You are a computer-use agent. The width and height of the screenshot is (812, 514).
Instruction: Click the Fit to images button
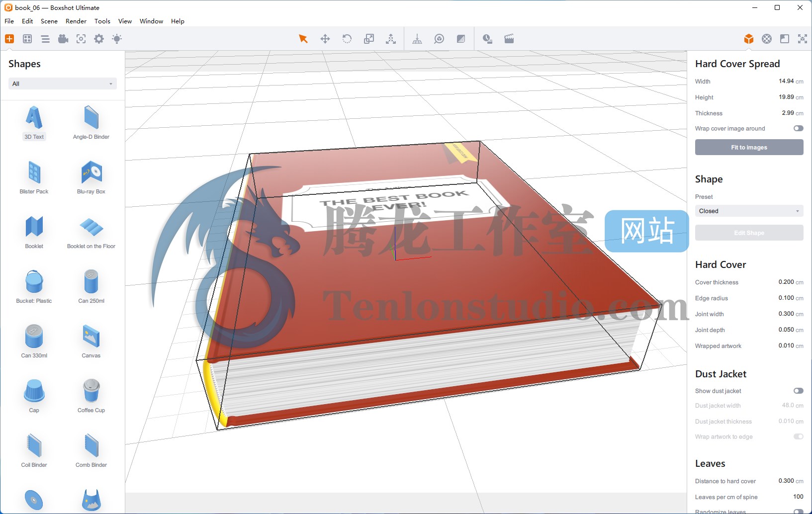pyautogui.click(x=749, y=147)
